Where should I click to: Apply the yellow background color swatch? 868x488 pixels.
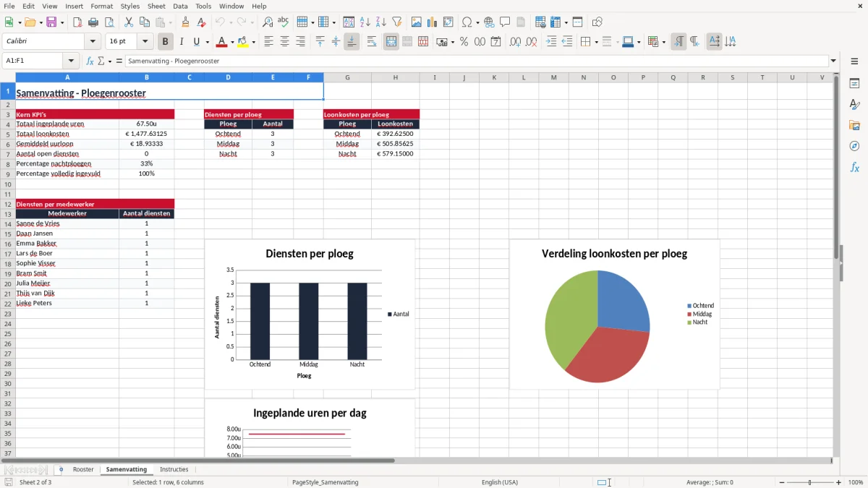pyautogui.click(x=242, y=42)
